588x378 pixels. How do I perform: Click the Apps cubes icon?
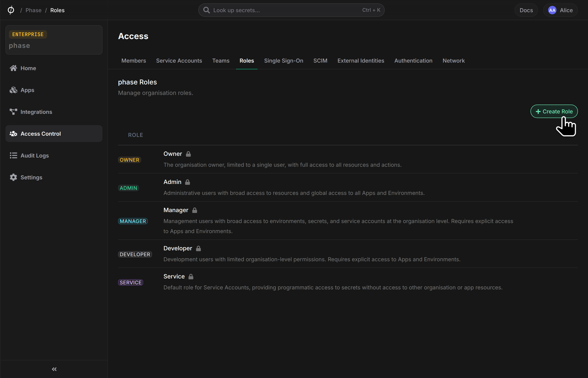pyautogui.click(x=13, y=90)
